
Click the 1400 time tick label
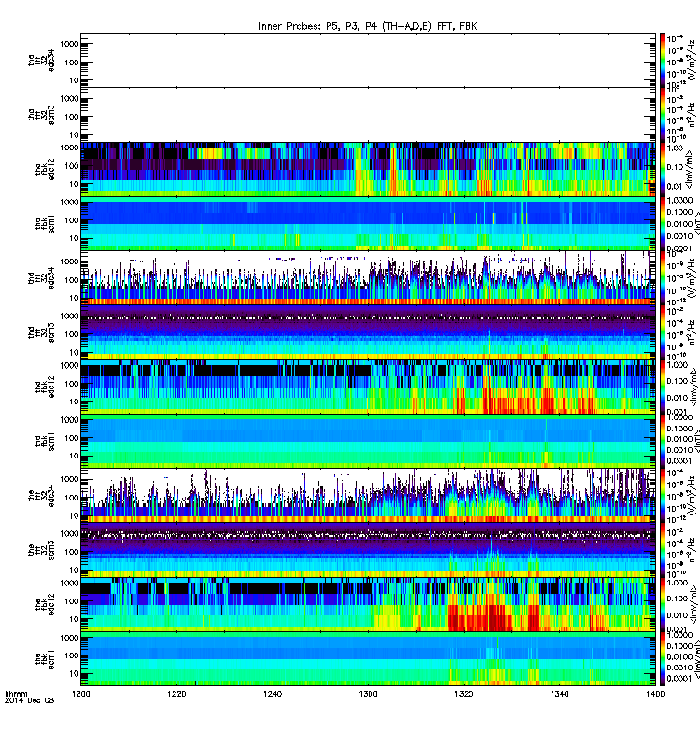(655, 694)
